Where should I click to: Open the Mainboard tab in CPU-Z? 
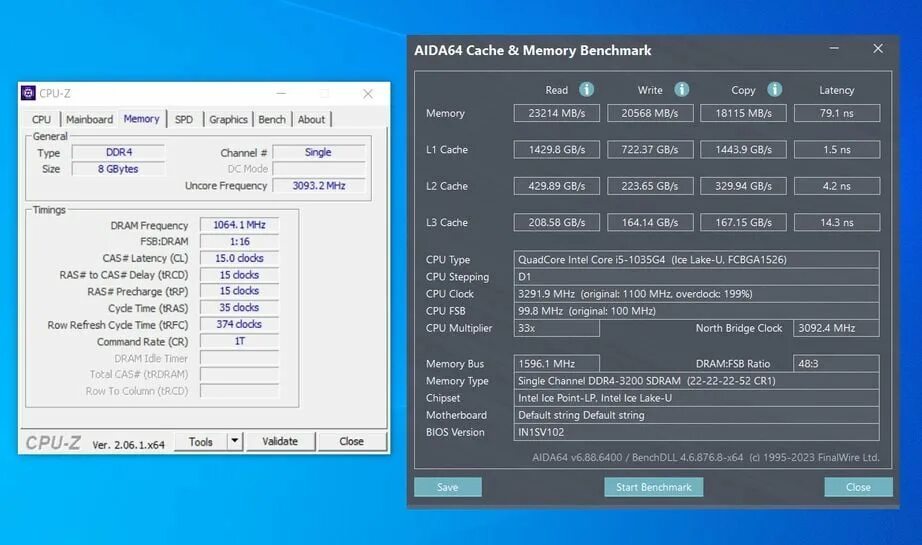point(89,119)
